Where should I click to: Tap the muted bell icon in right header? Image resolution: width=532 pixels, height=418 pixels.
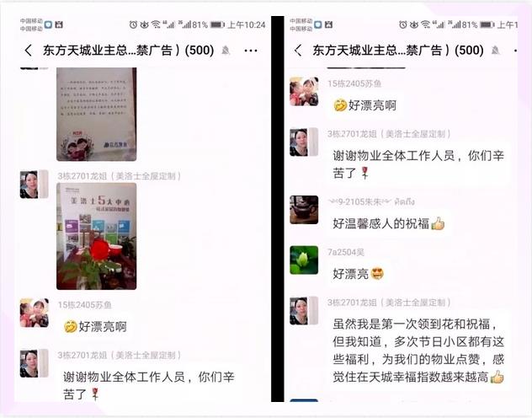point(495,51)
